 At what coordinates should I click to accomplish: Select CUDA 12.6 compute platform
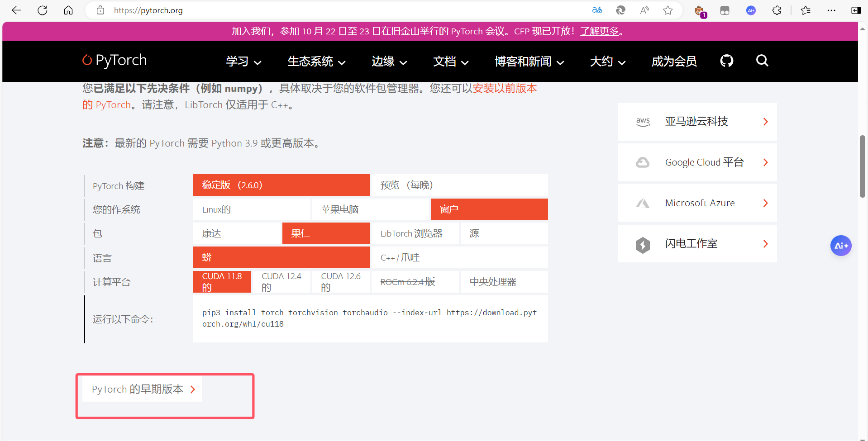[x=341, y=282]
